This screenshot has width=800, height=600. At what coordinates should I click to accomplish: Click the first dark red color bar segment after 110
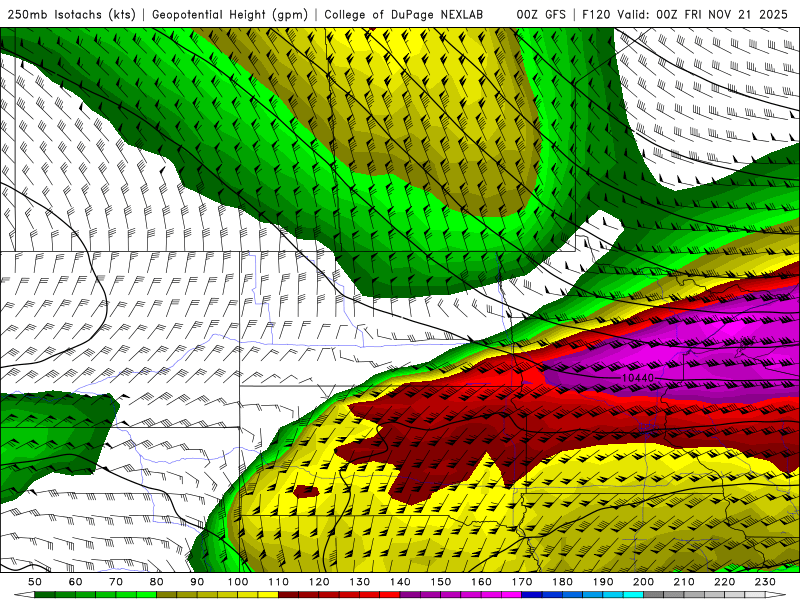pyautogui.click(x=288, y=595)
